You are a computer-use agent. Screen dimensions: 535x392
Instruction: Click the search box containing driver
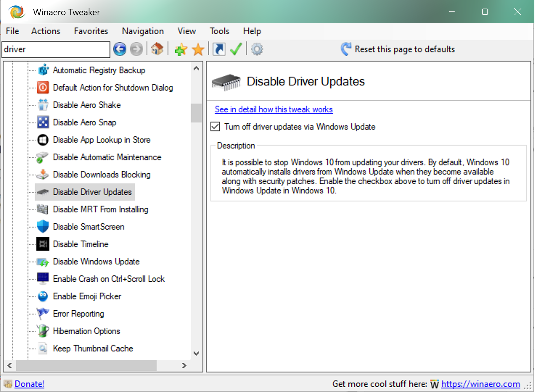55,49
